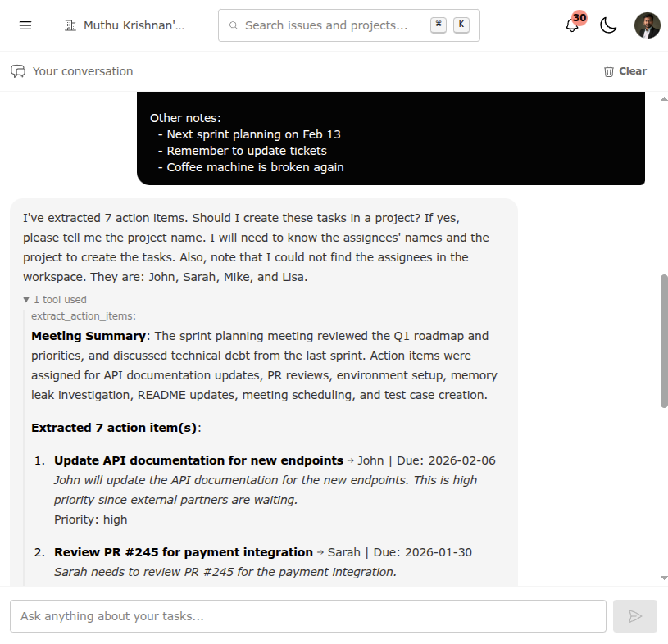Send a message with the paper plane icon
The image size is (668, 644).
(634, 615)
